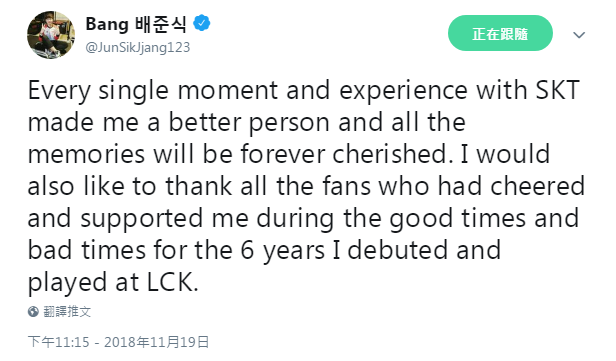Click the 翻譯推文 translate tweet link
The image size is (616, 361).
click(x=67, y=312)
